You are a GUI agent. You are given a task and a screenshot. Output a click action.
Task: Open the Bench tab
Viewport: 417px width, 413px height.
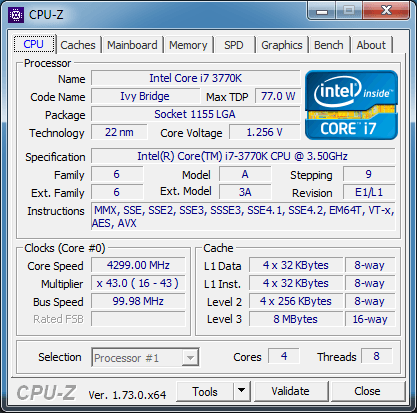pos(329,45)
